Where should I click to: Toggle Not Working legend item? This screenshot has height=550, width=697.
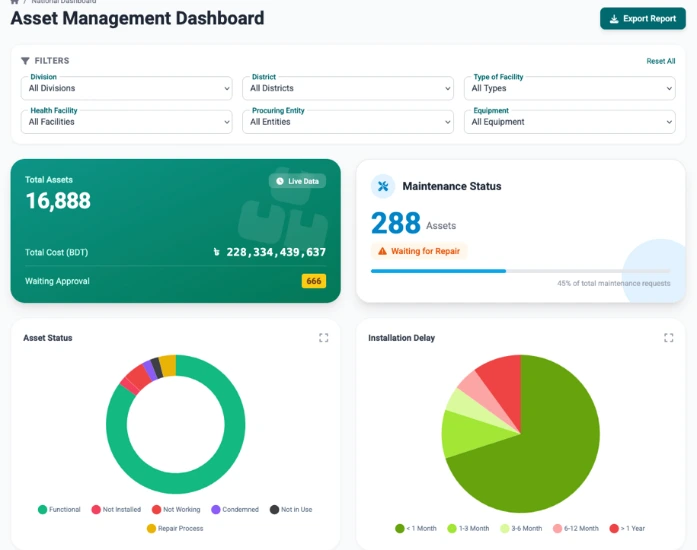tap(176, 510)
